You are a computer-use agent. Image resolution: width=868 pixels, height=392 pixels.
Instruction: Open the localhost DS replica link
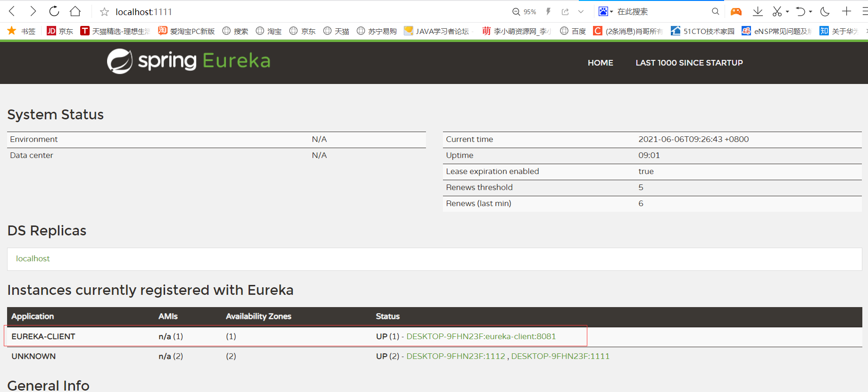33,259
